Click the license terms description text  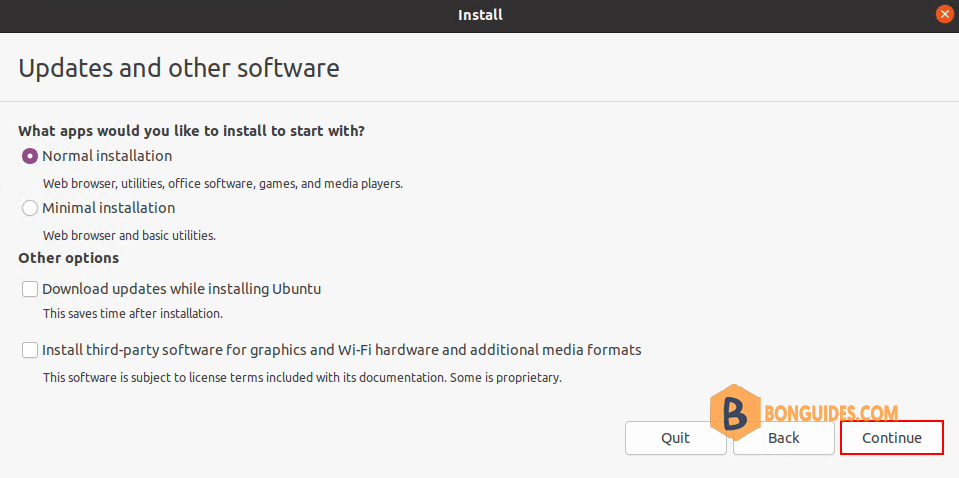(302, 378)
